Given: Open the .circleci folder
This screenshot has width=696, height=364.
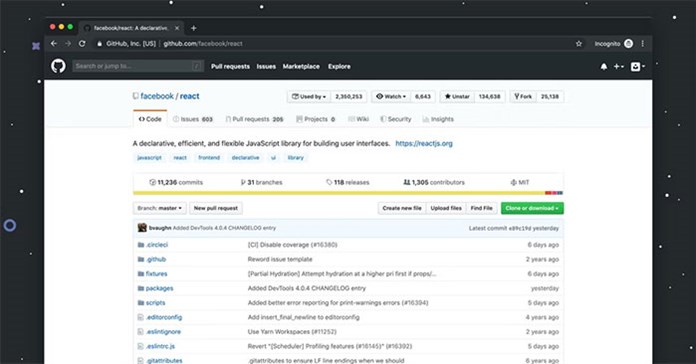Looking at the screenshot, I should point(157,245).
